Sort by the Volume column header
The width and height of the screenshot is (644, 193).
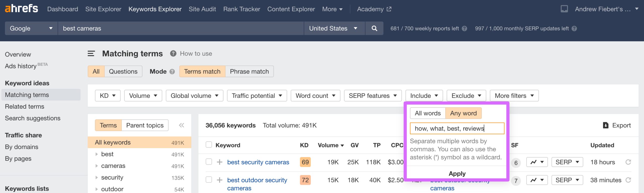click(331, 145)
